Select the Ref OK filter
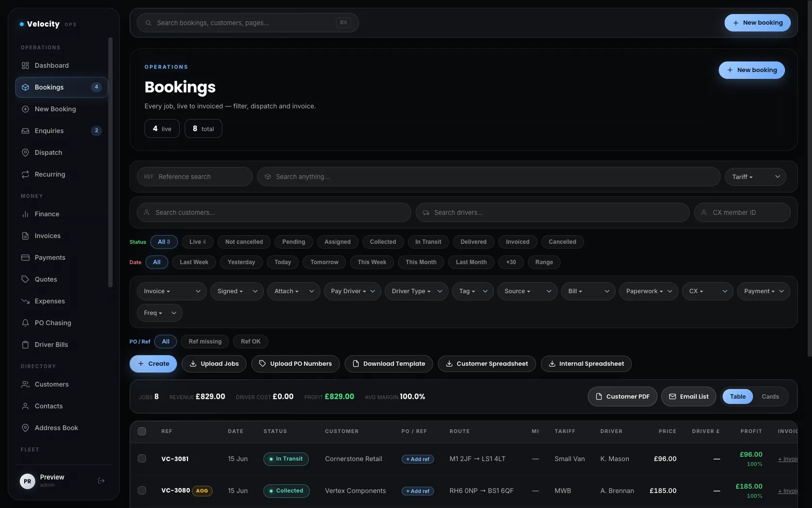The image size is (812, 508). (250, 341)
